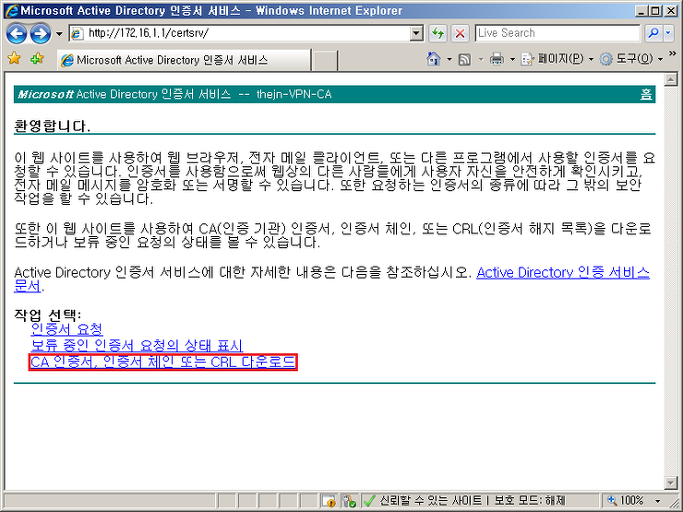683x512 pixels.
Task: Expand the Home button dropdown arrow
Action: click(x=449, y=59)
